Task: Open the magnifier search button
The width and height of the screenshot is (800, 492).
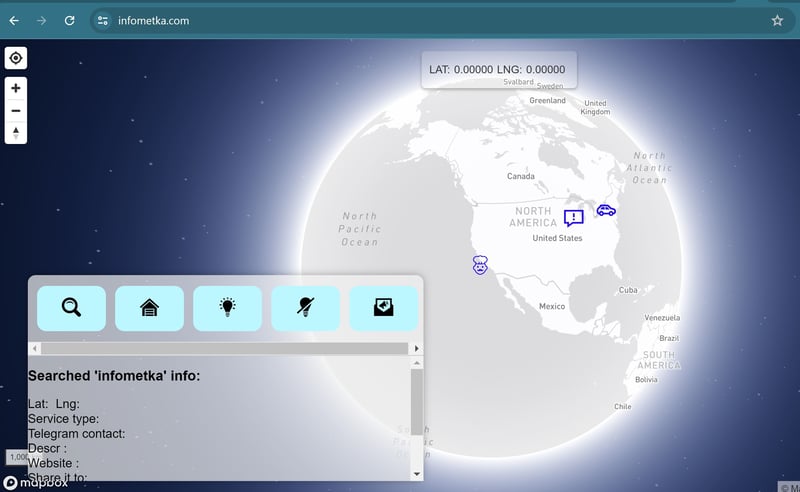Action: click(x=71, y=308)
